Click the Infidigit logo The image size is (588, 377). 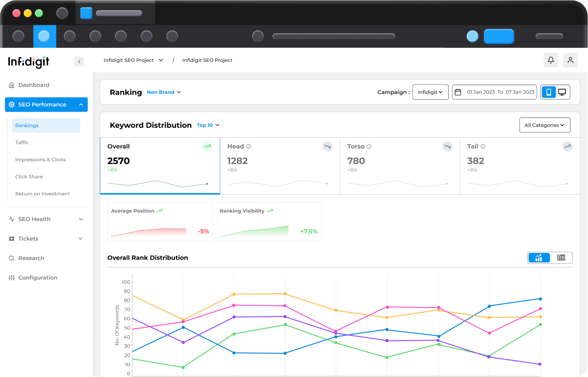[29, 62]
